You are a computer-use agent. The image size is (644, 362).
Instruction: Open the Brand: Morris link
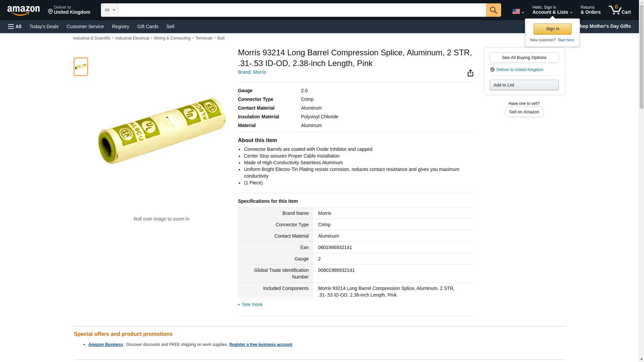tap(252, 72)
